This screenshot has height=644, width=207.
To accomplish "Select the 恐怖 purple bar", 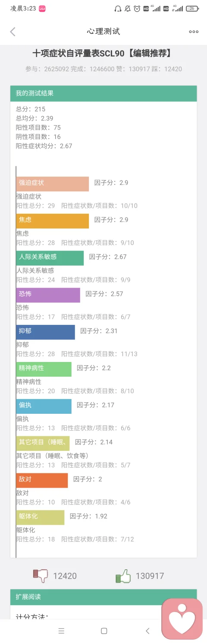I will pyautogui.click(x=48, y=295).
